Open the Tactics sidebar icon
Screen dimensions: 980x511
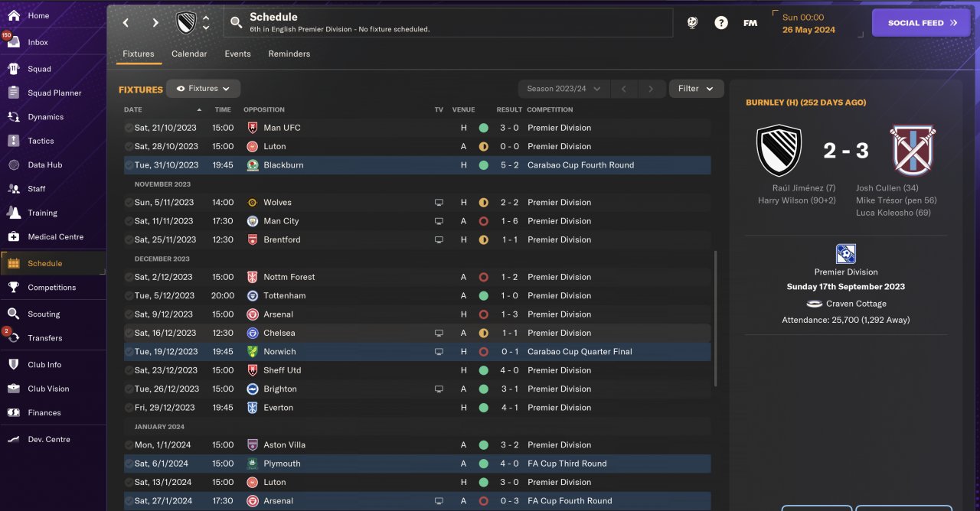pyautogui.click(x=14, y=141)
